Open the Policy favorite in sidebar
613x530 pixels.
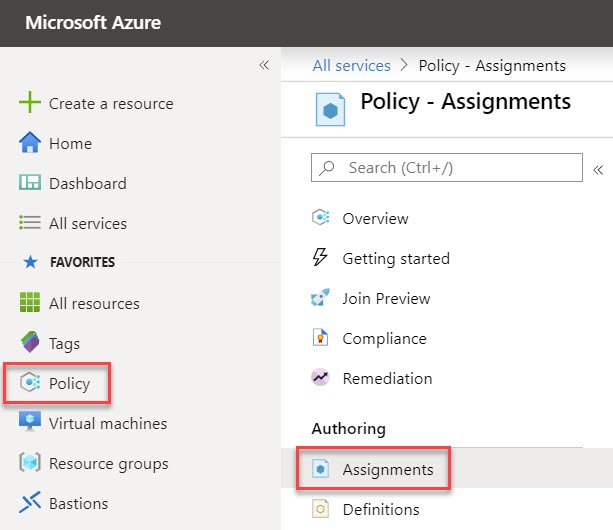[x=68, y=383]
